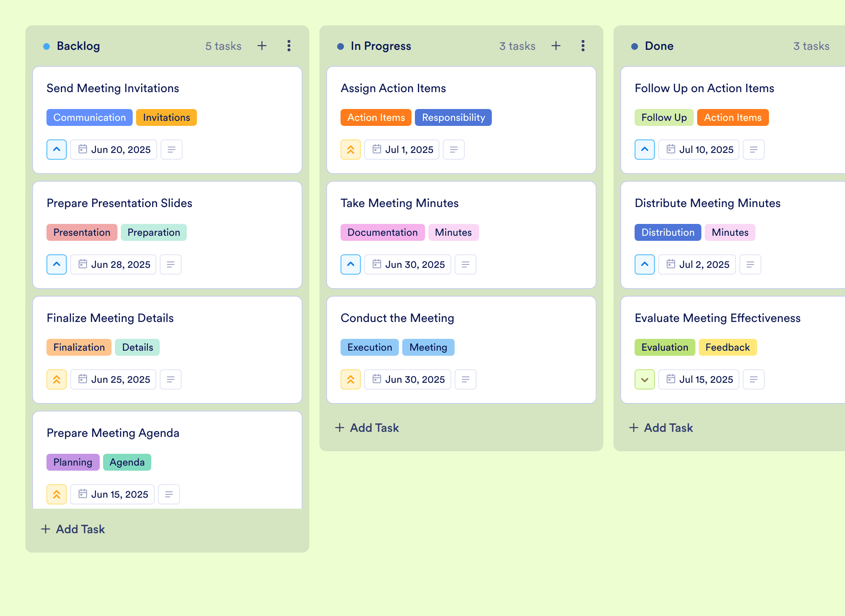
Task: Click the plus icon in In Progress header
Action: tap(556, 46)
